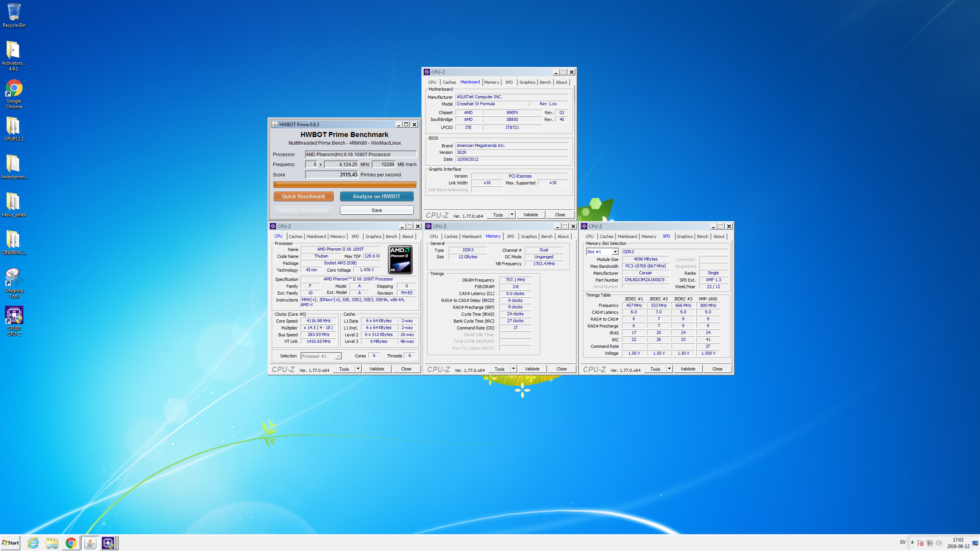The image size is (980, 551).
Task: Open About tab in SPD window
Action: point(719,236)
